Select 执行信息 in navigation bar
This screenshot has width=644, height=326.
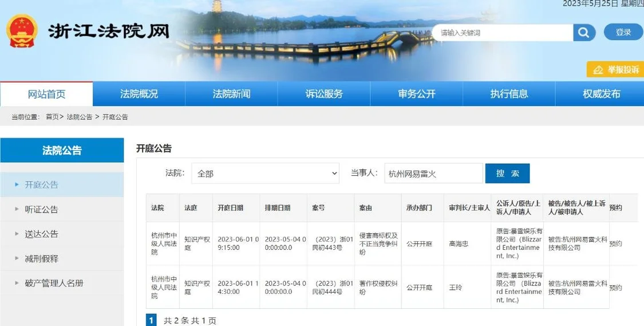pyautogui.click(x=509, y=94)
